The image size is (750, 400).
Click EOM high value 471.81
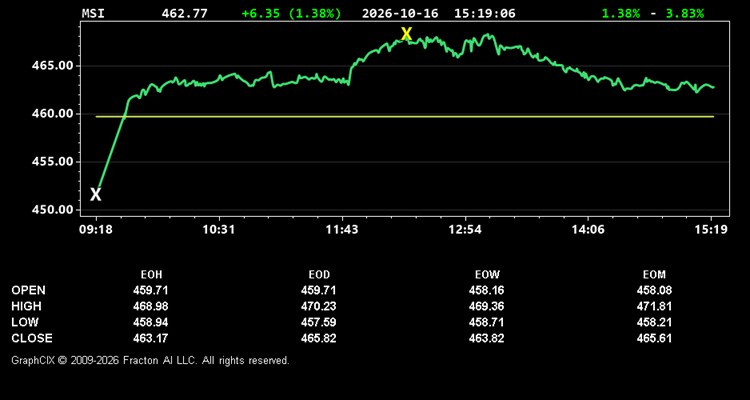tap(654, 306)
